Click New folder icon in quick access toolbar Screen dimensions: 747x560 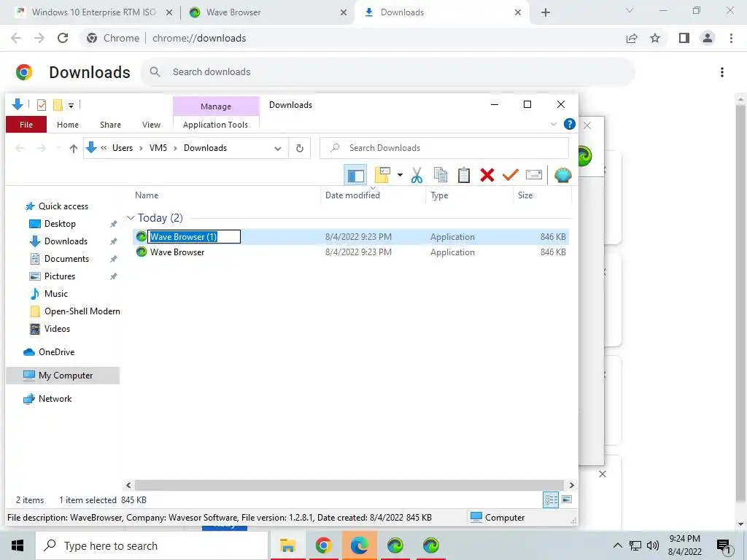click(58, 105)
